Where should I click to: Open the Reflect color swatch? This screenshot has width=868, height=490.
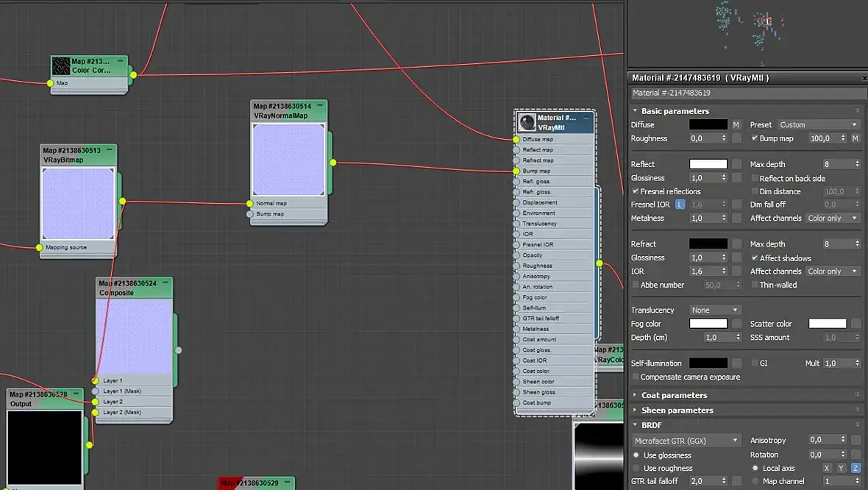(x=708, y=164)
